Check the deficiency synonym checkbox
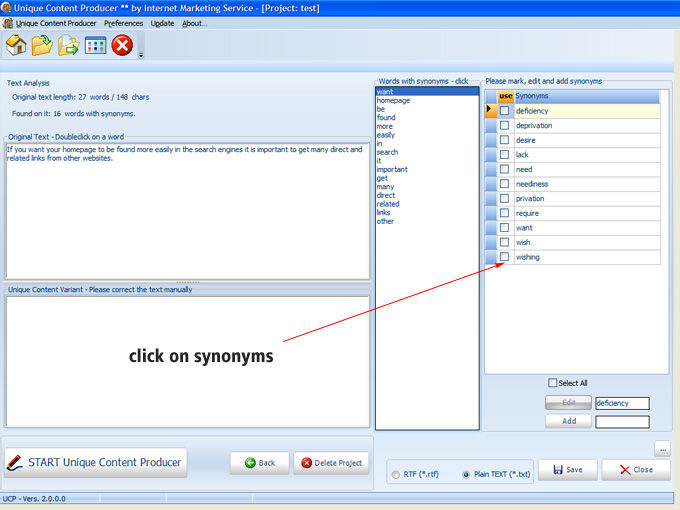 (504, 111)
